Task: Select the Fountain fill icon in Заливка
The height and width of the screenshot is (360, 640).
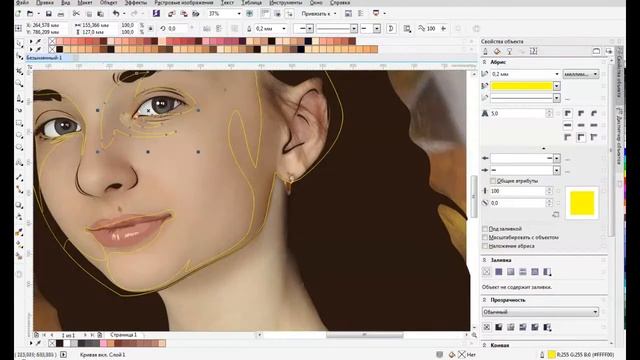Action: pos(510,272)
